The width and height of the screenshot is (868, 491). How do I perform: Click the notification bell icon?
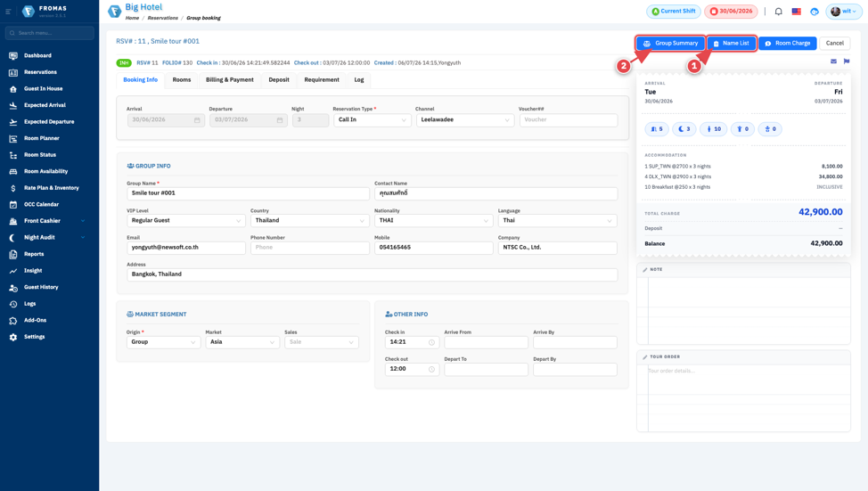(x=778, y=12)
